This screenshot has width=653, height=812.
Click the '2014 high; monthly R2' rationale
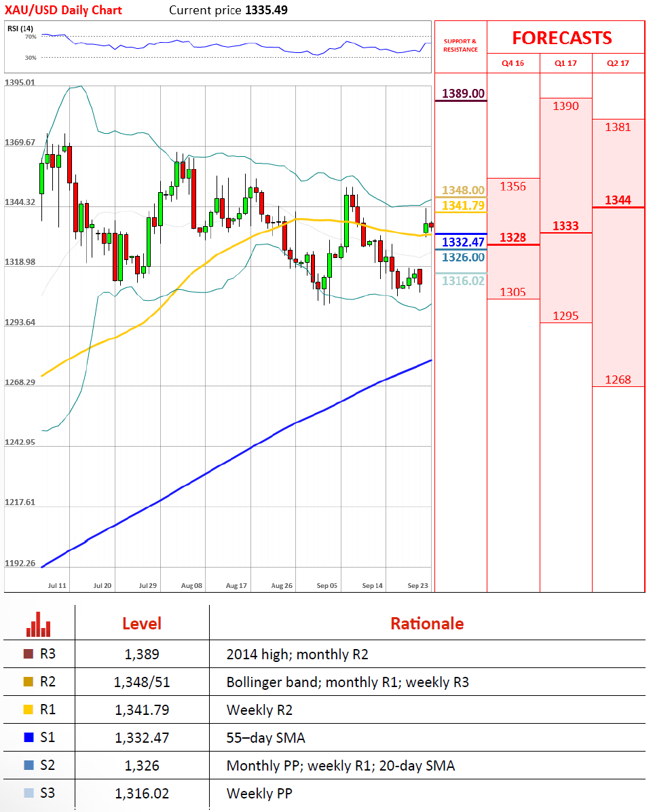pos(297,654)
